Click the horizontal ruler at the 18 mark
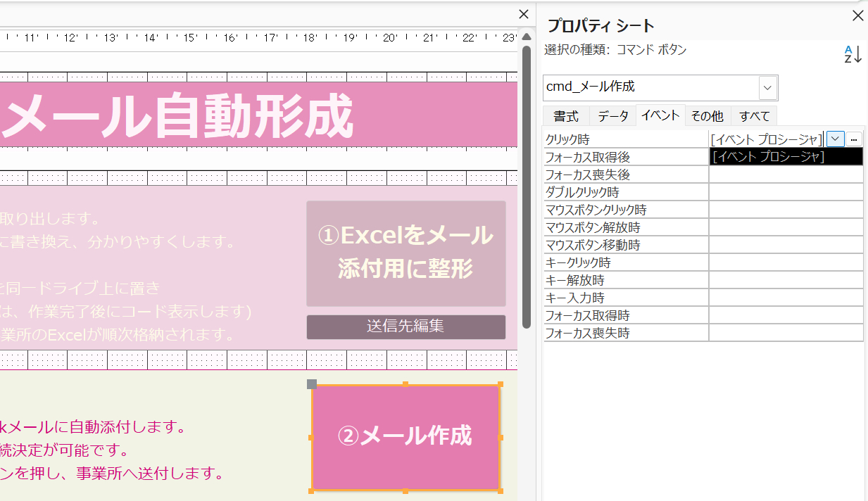Image resolution: width=868 pixels, height=501 pixels. (x=310, y=39)
